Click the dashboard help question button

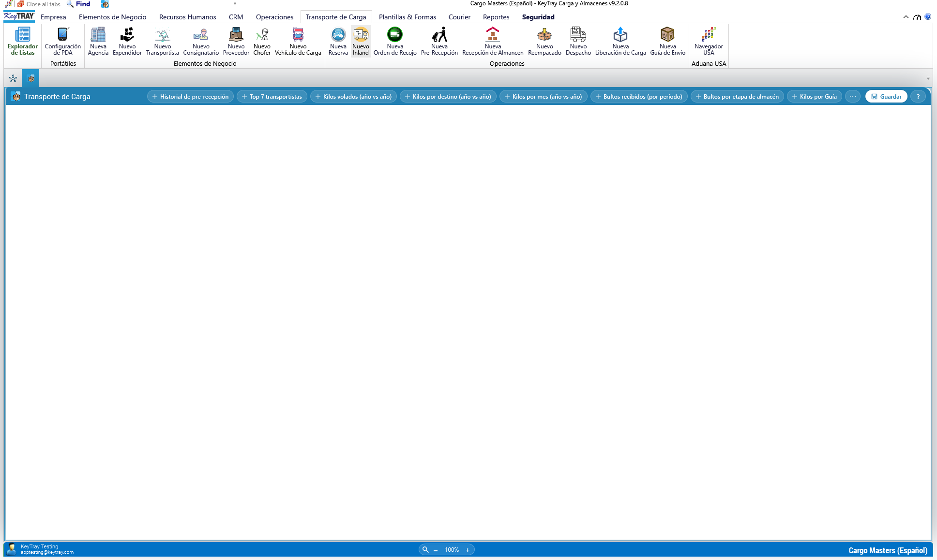coord(918,97)
